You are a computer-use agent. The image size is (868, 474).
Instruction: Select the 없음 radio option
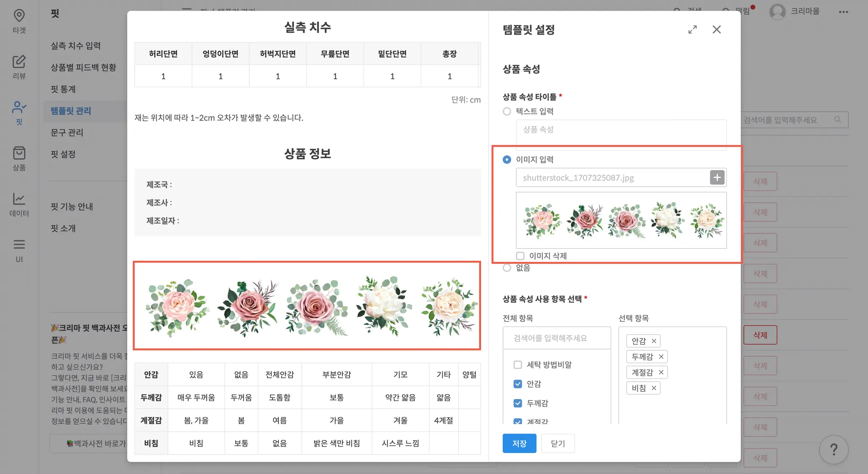[x=507, y=268]
